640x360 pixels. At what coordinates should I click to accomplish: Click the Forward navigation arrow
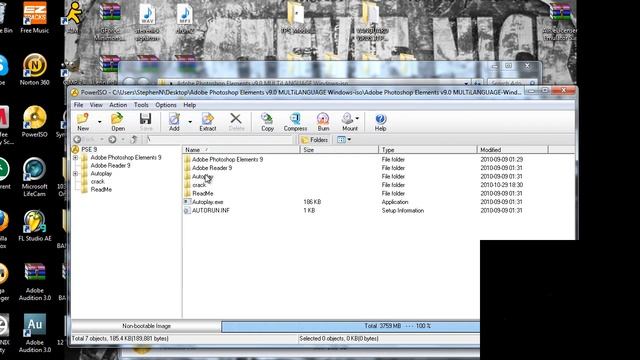click(x=112, y=140)
